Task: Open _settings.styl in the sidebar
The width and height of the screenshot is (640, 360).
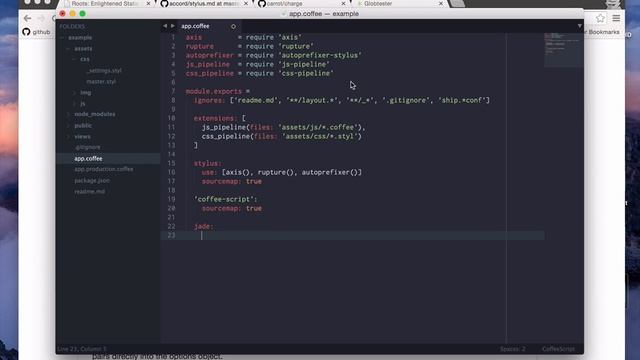Action: click(104, 71)
